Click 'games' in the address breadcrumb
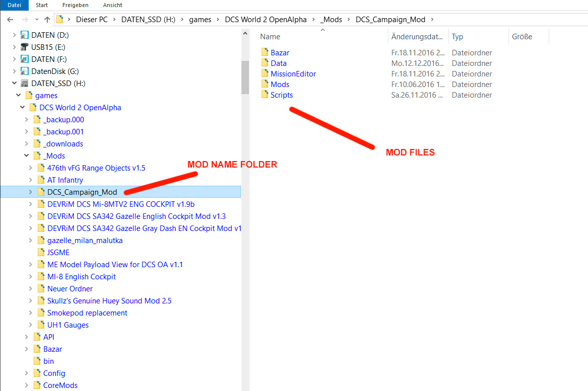This screenshot has width=588, height=391. (x=200, y=20)
